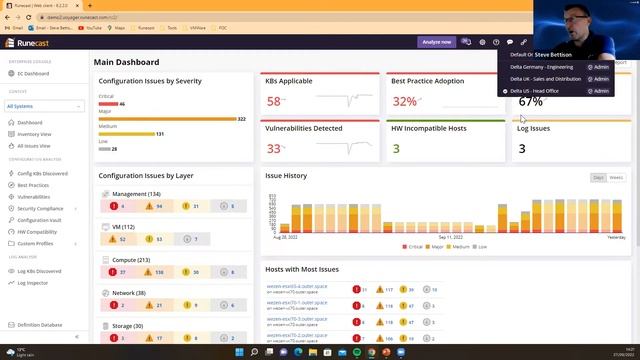Open the All Systems context dropdown
Screen dimensions: 640x360
[x=44, y=106]
